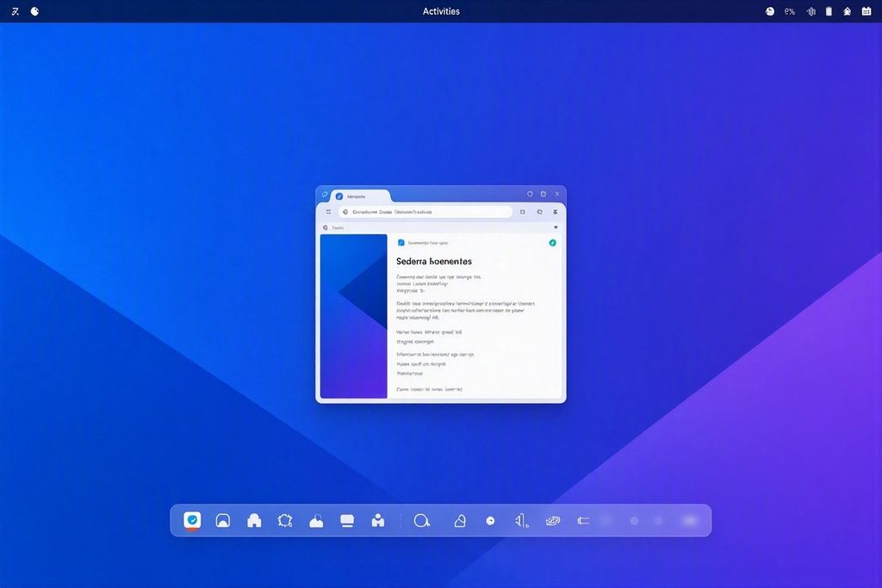Open the battery indicator in the top bar

pos(829,11)
